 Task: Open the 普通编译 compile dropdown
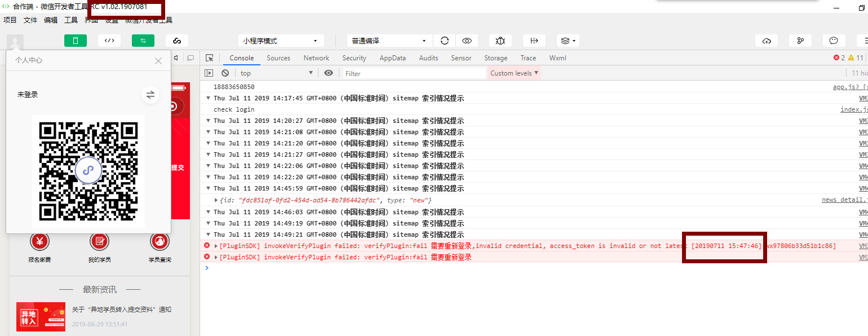point(389,41)
